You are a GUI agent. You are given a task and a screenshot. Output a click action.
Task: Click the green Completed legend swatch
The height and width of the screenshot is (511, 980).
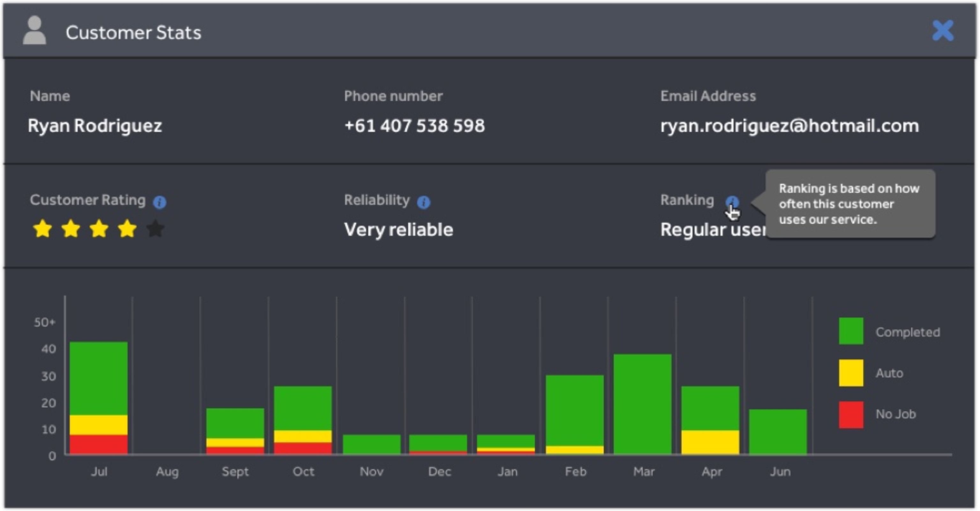coord(851,331)
